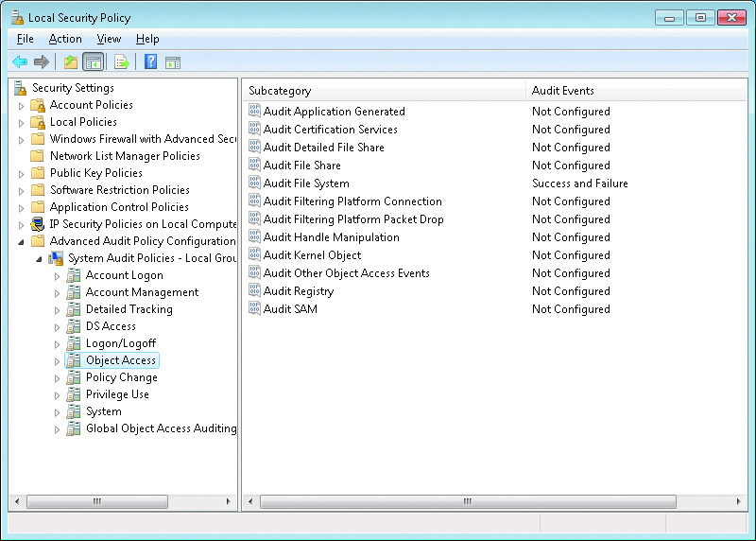Viewport: 756px width, 541px height.
Task: Expand the Global Object Access Auditing node
Action: tap(57, 429)
